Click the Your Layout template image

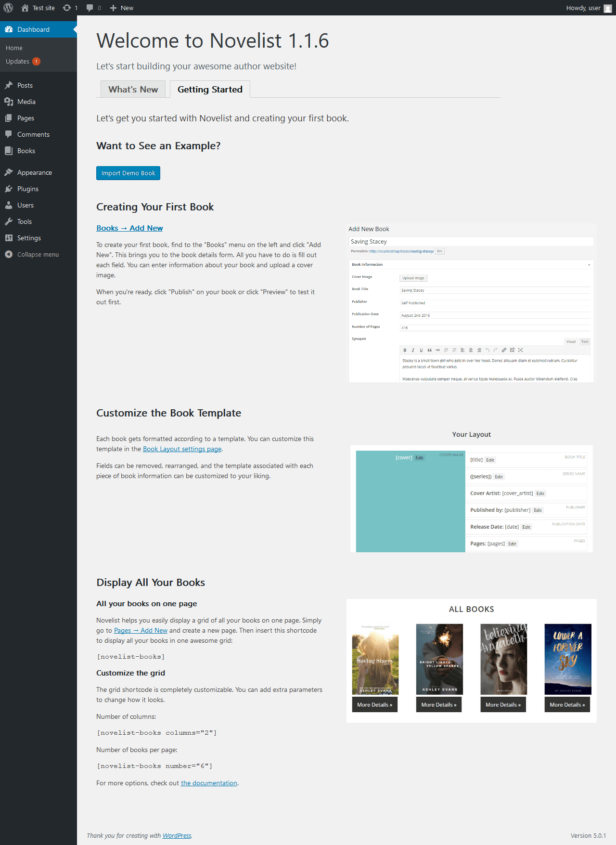[472, 491]
